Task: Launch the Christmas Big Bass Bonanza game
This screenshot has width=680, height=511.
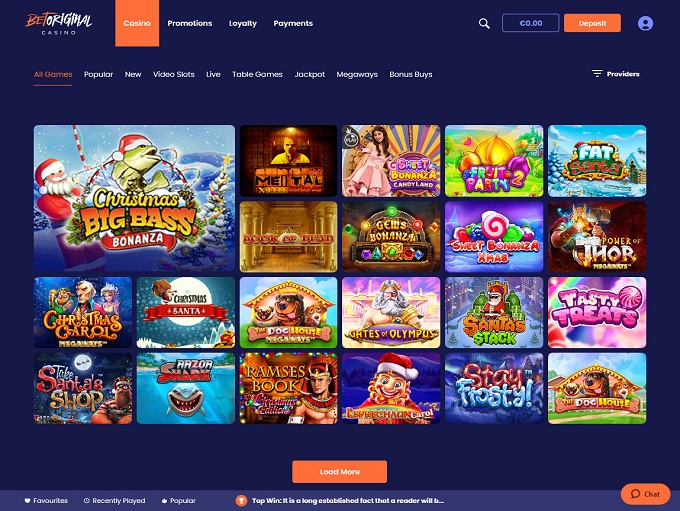Action: [134, 198]
